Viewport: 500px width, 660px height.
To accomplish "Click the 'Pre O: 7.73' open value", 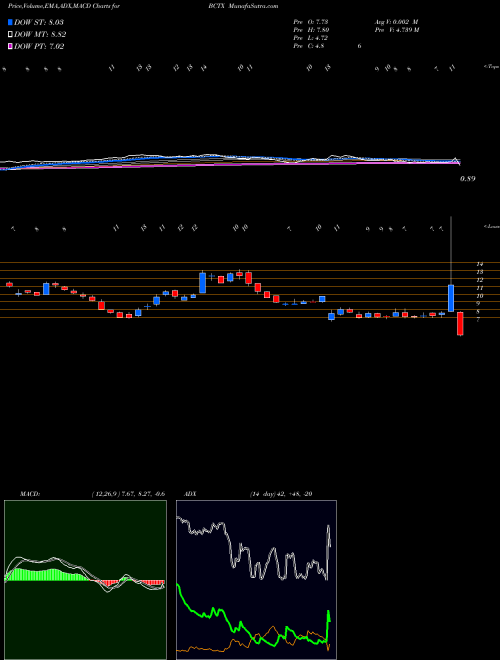I will pos(311,22).
